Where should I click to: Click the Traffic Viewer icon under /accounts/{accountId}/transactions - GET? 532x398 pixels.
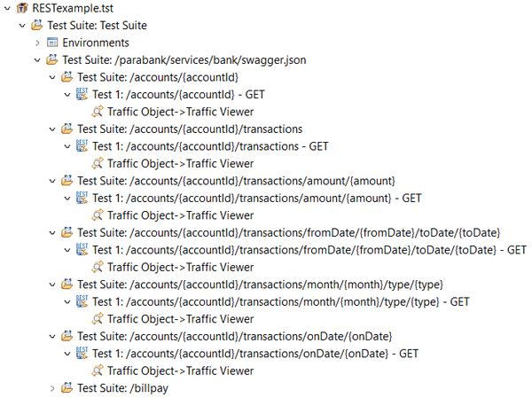pyautogui.click(x=98, y=164)
